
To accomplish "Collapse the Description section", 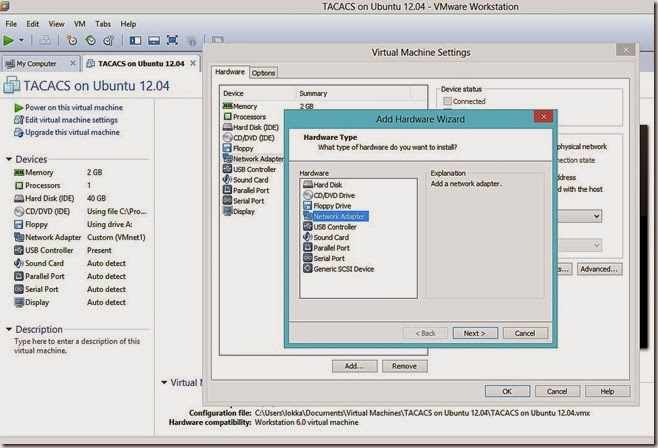I will pos(9,329).
